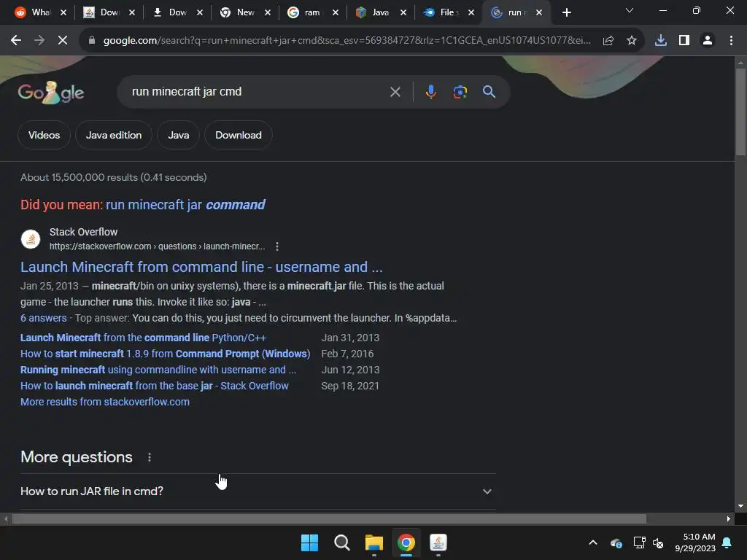Click OneDrive cloud tray icon
Viewport: 747px width, 560px height.
pyautogui.click(x=616, y=542)
